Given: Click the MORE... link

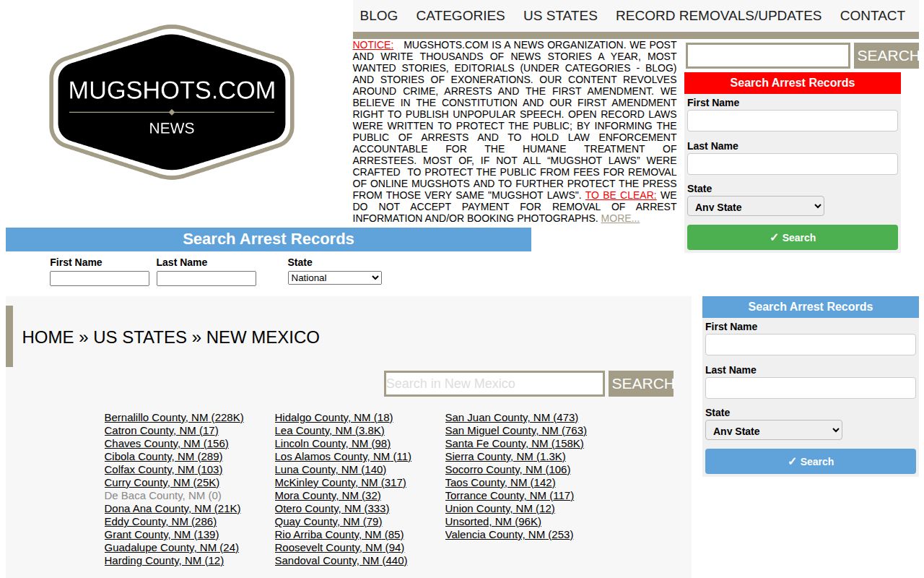Looking at the screenshot, I should tap(620, 218).
